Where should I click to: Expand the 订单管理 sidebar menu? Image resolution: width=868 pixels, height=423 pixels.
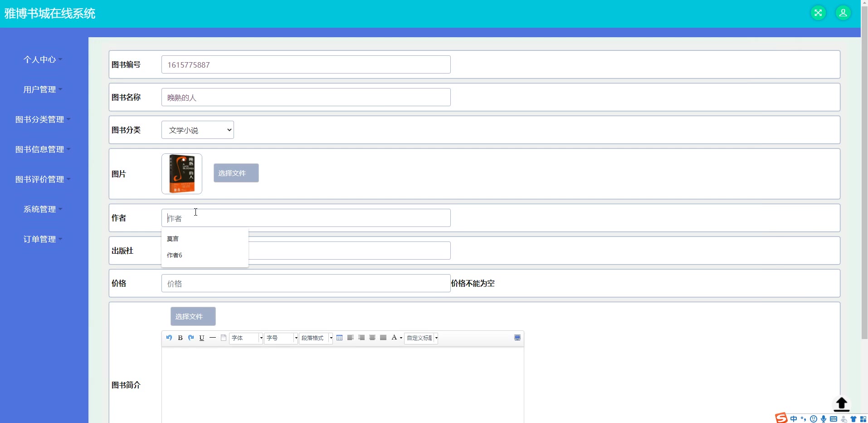tap(43, 239)
